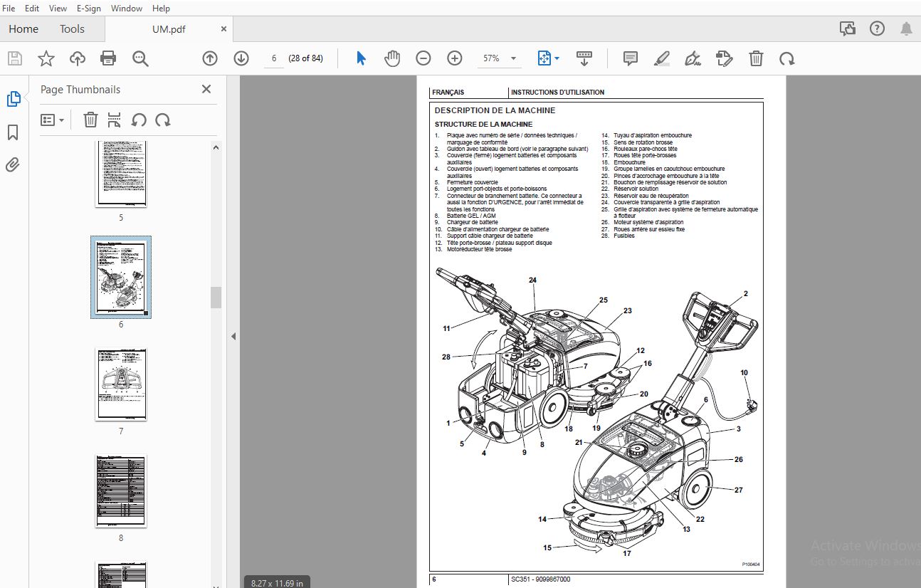Image resolution: width=921 pixels, height=588 pixels.
Task: Click the page number input field
Action: coord(273,58)
